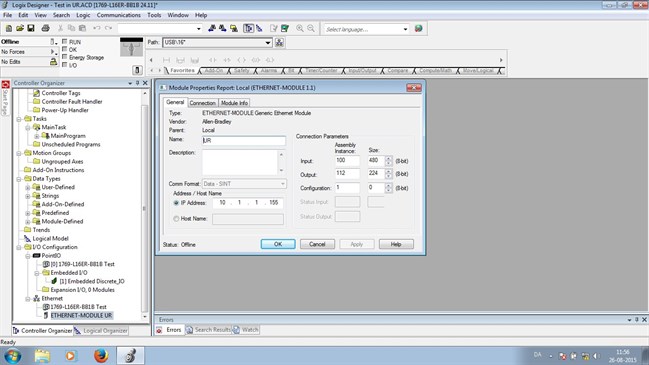Click the Find Previous toolbar icon
Image resolution: width=649 pixels, height=365 pixels.
[212, 28]
